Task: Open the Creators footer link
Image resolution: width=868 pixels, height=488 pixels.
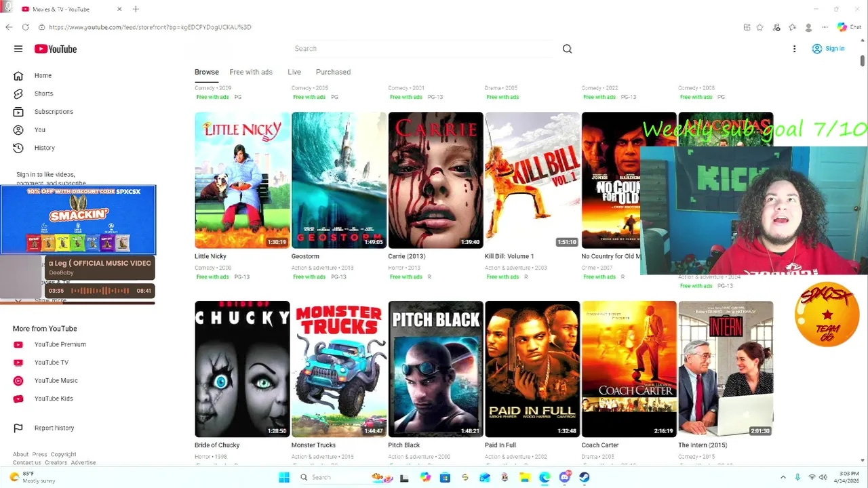Action: click(56, 462)
